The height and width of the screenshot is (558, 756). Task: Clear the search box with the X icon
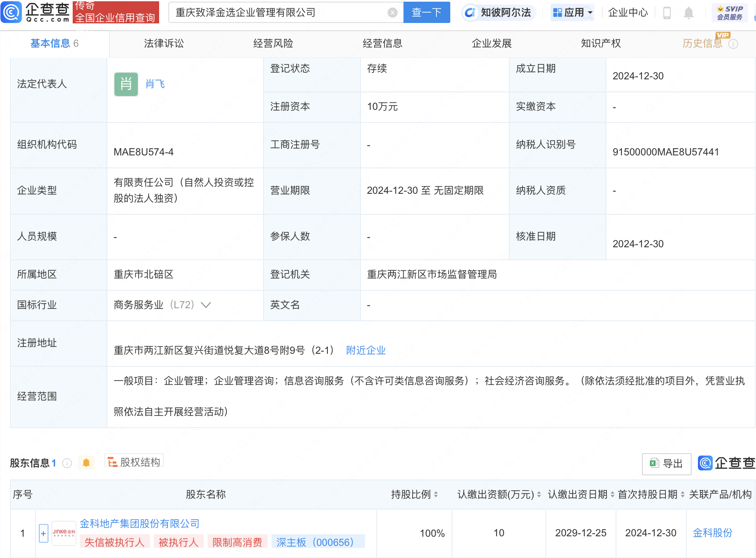(x=393, y=13)
